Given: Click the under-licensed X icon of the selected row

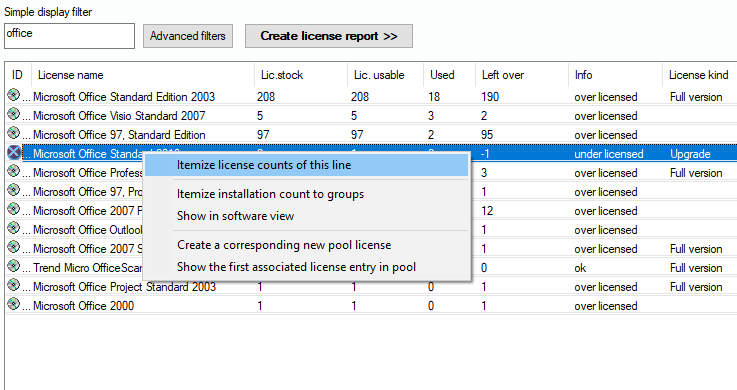Looking at the screenshot, I should [x=14, y=152].
